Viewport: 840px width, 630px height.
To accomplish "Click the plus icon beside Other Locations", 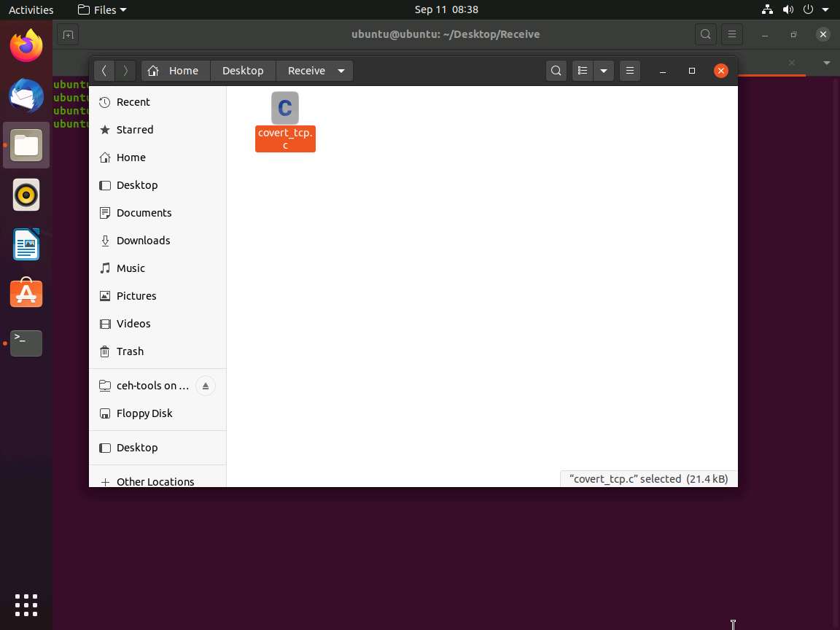I will [x=105, y=482].
